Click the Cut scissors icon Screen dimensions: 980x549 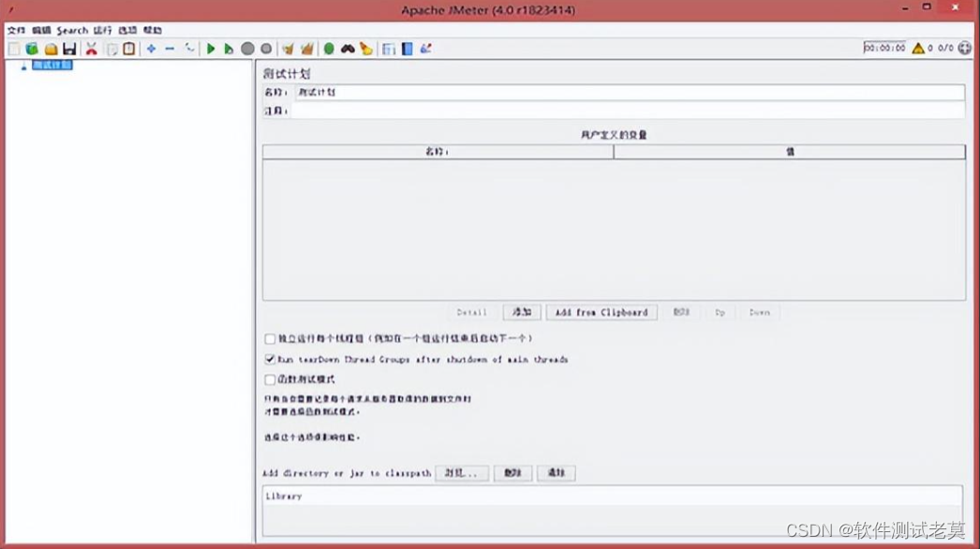pyautogui.click(x=92, y=49)
